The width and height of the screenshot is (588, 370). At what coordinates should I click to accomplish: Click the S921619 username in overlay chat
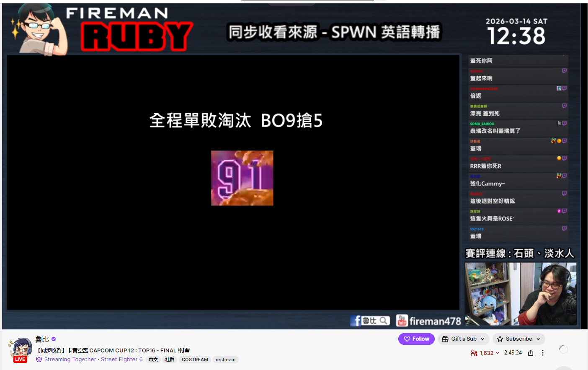(x=477, y=229)
